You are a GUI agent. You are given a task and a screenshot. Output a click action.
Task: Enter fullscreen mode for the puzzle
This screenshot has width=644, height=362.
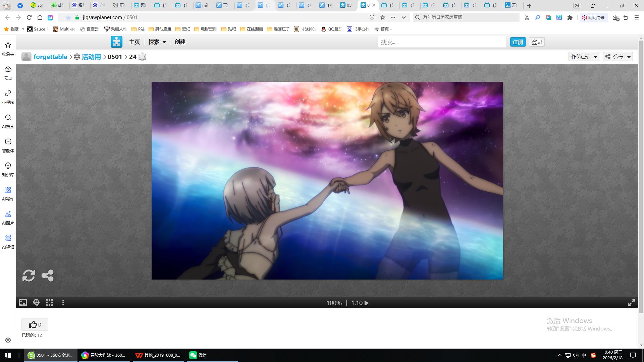click(631, 303)
